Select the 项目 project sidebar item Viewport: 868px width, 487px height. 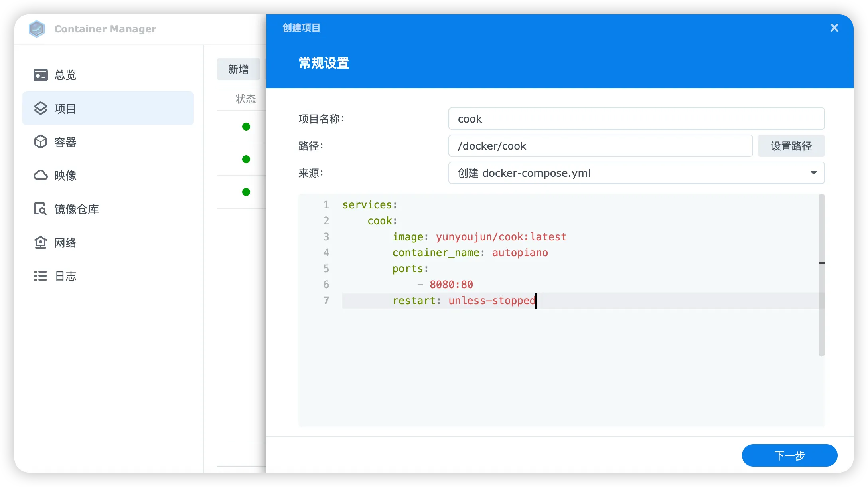[108, 108]
